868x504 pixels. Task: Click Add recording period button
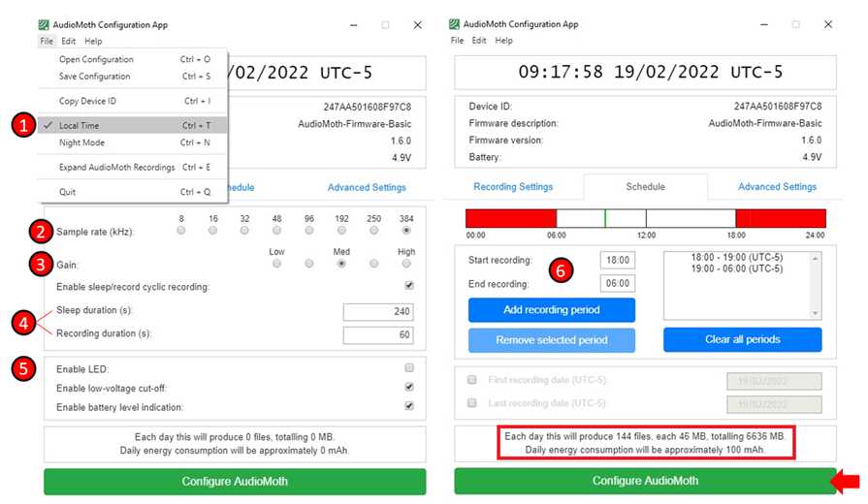(552, 310)
